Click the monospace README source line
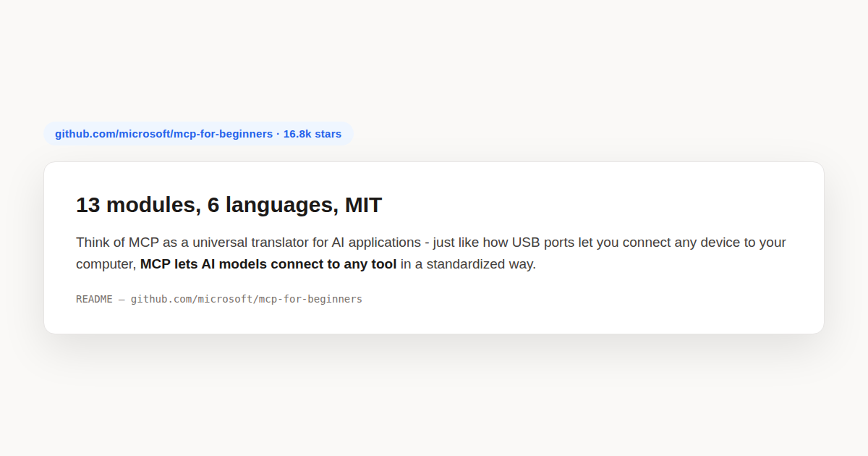This screenshot has width=868, height=456. [219, 299]
